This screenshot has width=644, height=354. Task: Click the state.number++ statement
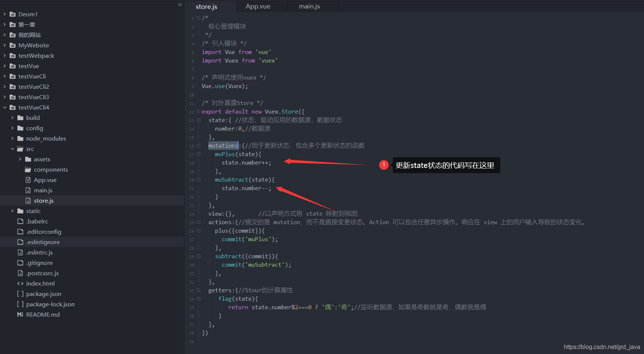[x=246, y=163]
